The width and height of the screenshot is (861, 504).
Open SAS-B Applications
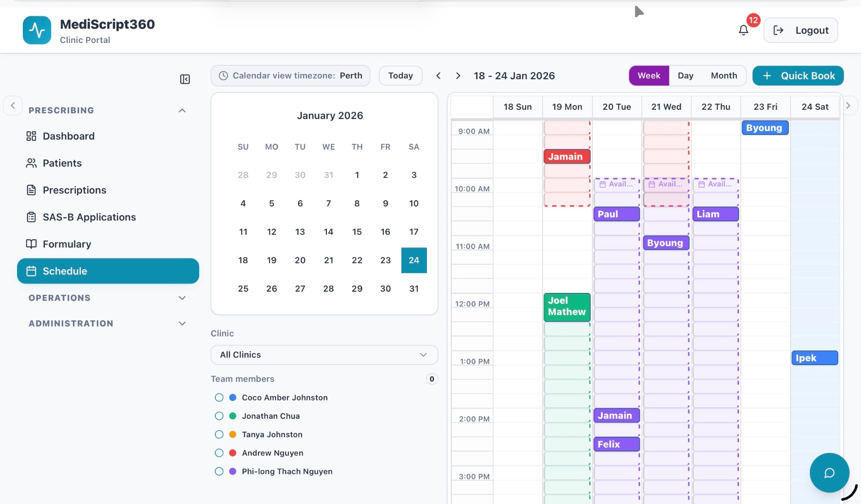point(108,217)
